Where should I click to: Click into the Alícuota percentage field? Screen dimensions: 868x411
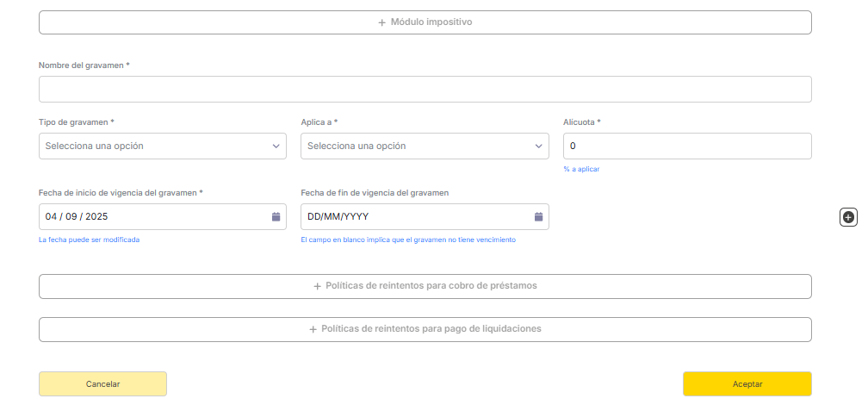click(685, 146)
